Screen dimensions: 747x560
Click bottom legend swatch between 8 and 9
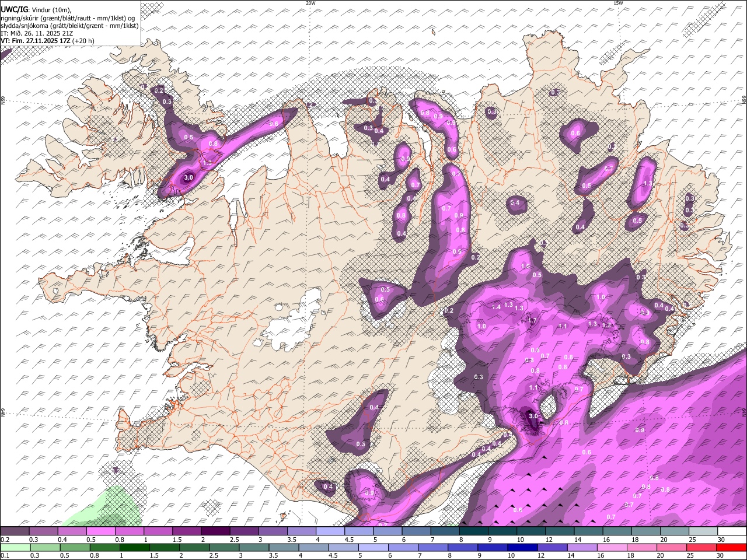pyautogui.click(x=462, y=547)
